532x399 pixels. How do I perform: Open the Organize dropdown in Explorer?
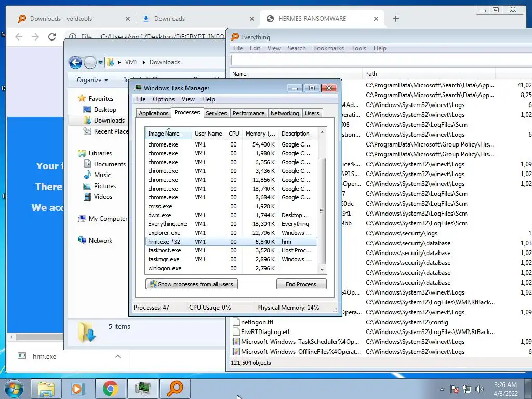point(92,80)
